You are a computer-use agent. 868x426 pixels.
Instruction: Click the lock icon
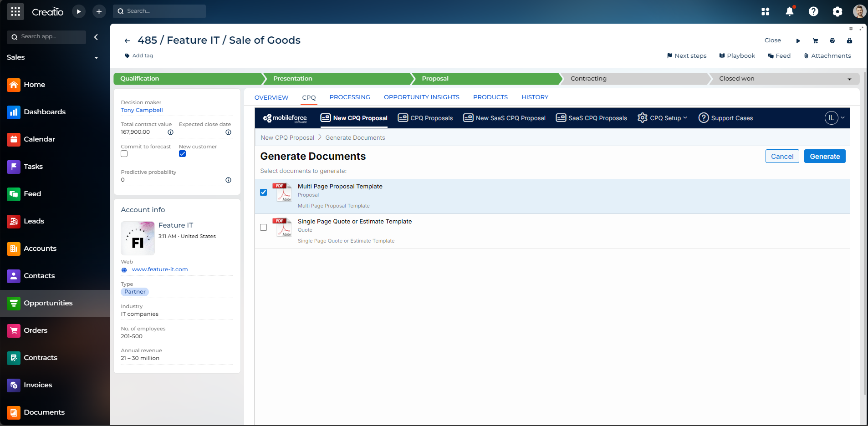click(850, 41)
